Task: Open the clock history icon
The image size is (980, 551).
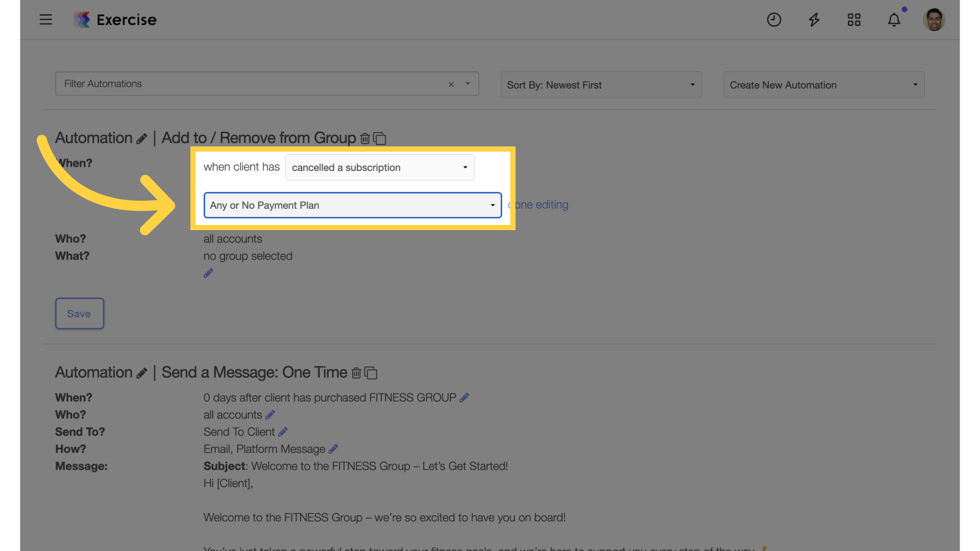Action: point(774,19)
